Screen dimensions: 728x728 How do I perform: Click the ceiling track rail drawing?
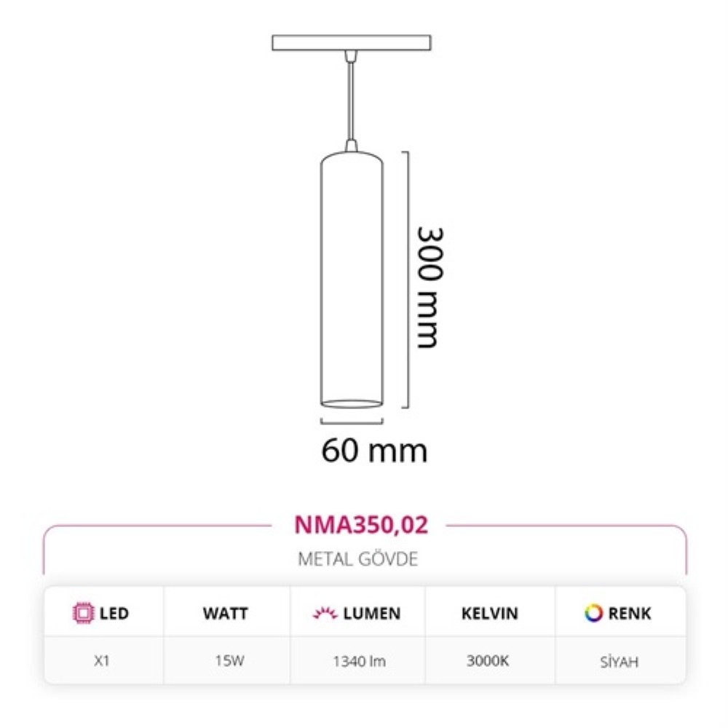352,42
